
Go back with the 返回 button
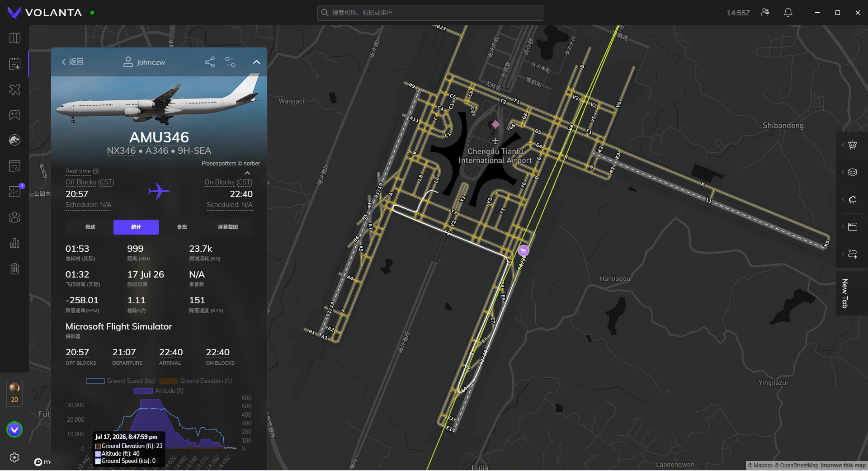(x=73, y=62)
